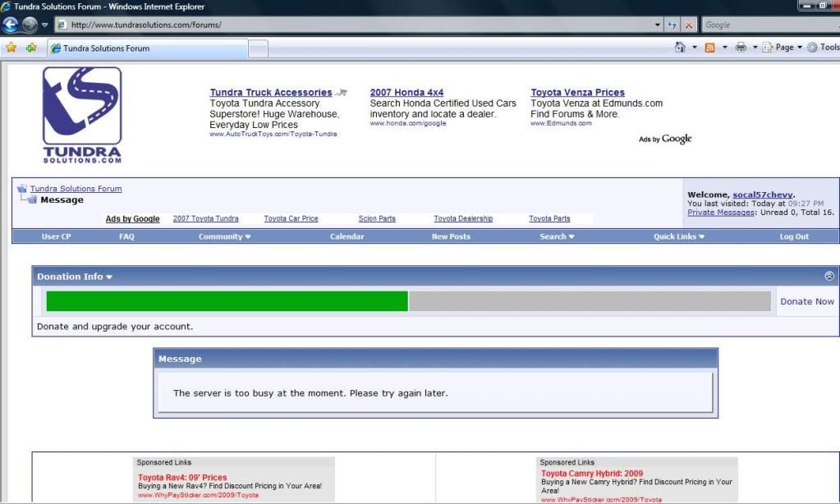Click the Ads by Google link in the breadcrumb bar

132,218
